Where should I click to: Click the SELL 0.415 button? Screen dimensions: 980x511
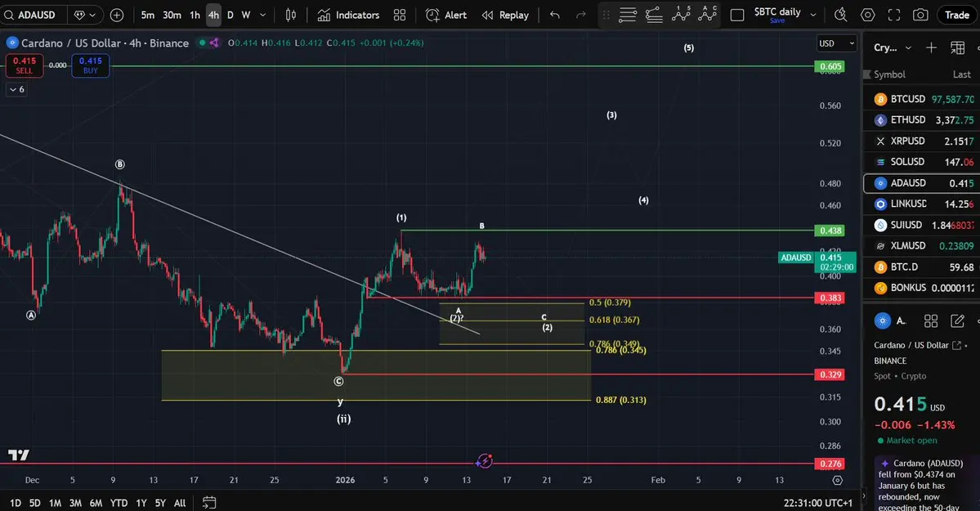click(25, 65)
